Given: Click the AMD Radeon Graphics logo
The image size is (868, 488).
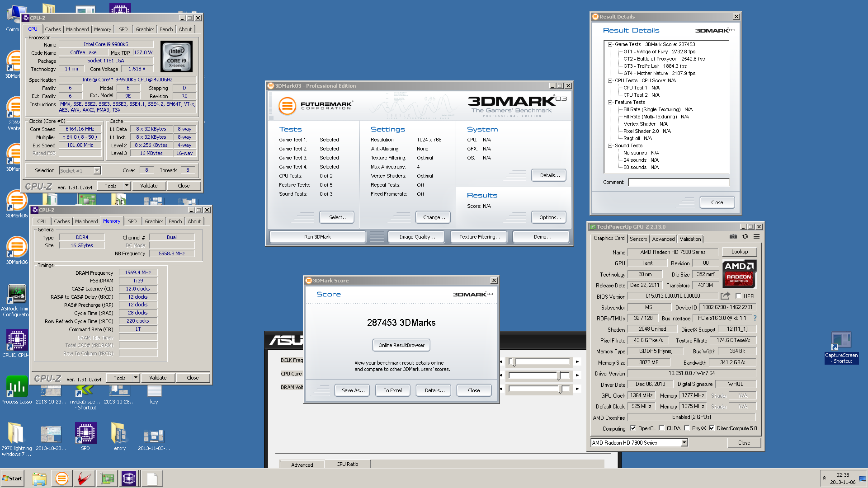Looking at the screenshot, I should pyautogui.click(x=739, y=274).
